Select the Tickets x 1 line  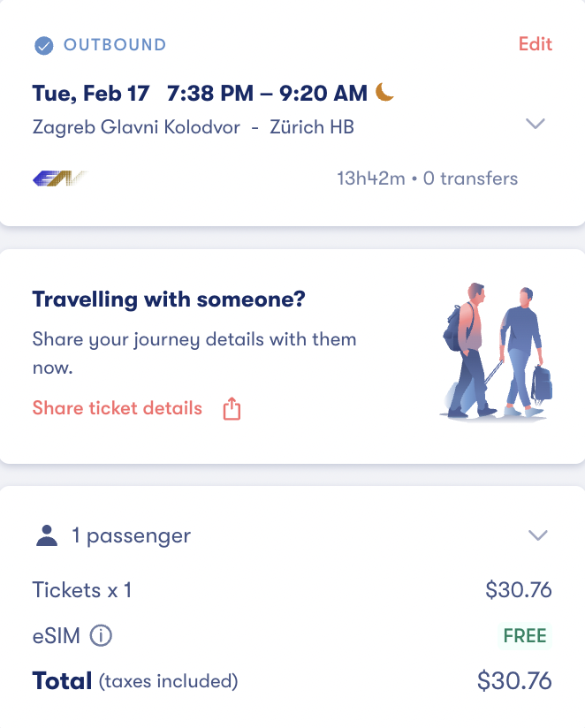pyautogui.click(x=82, y=589)
